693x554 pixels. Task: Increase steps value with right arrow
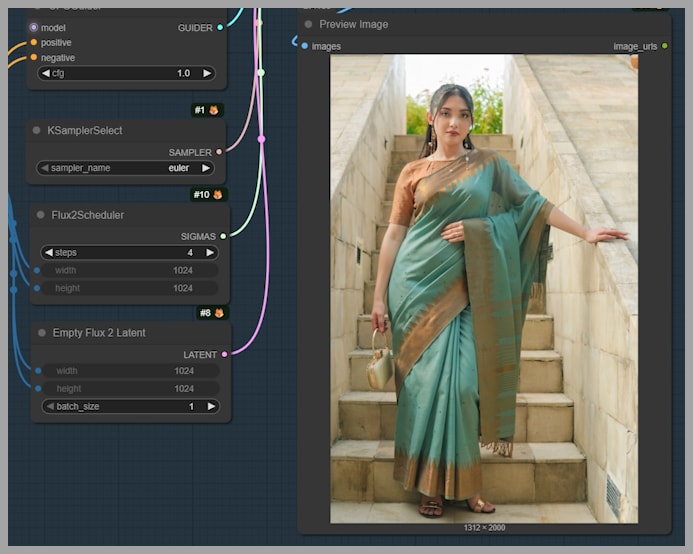pyautogui.click(x=210, y=253)
